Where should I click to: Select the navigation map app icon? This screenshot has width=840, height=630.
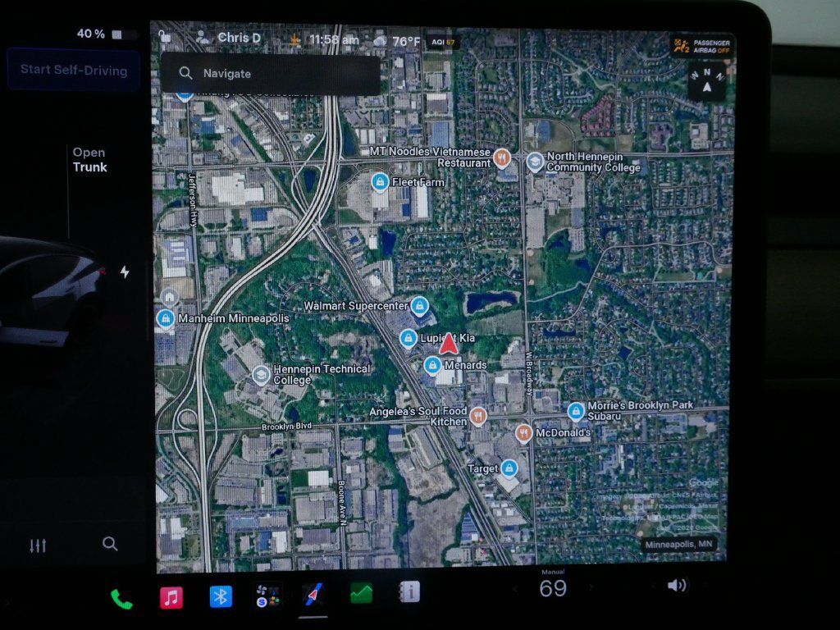pyautogui.click(x=313, y=596)
